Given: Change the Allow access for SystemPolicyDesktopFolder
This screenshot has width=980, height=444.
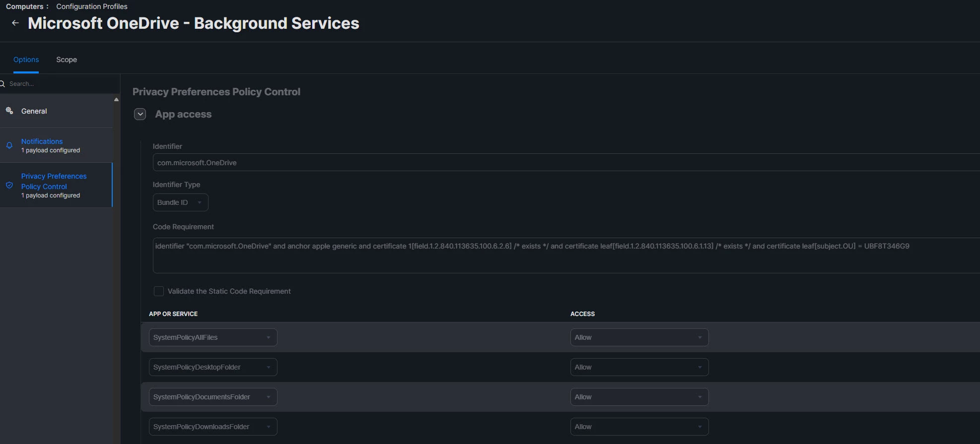Looking at the screenshot, I should [639, 367].
